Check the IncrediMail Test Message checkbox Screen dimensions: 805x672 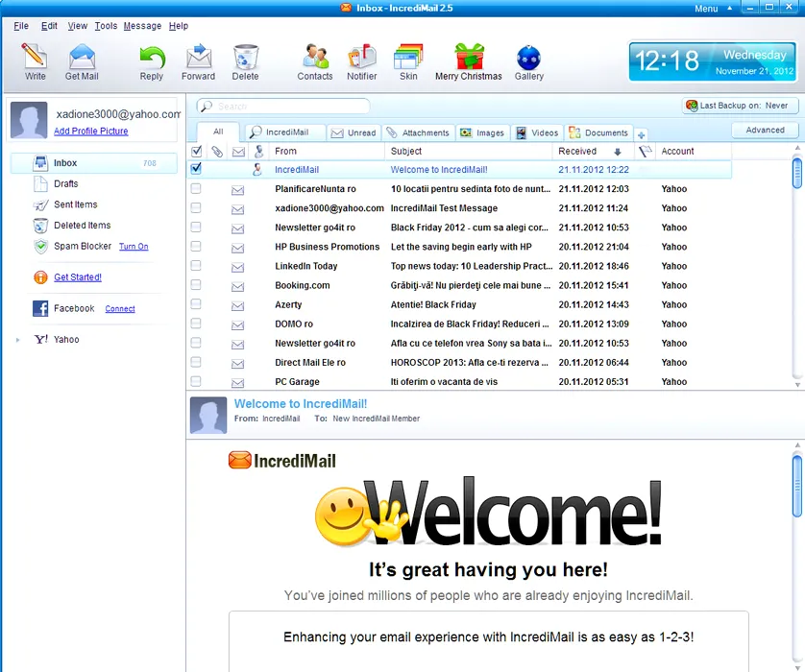click(x=196, y=207)
